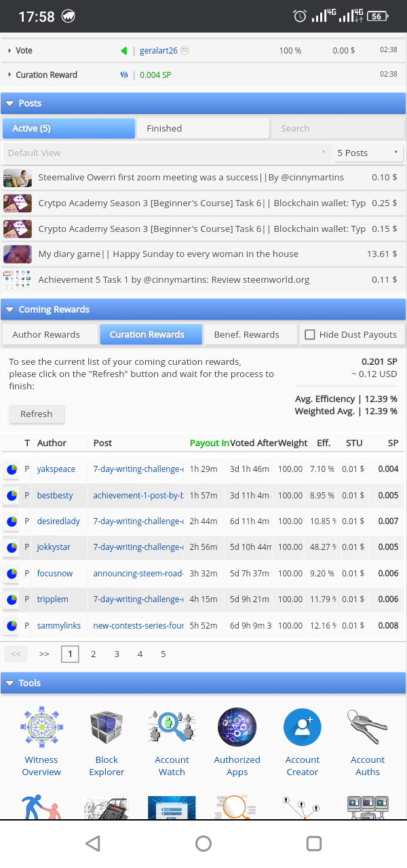
Task: Go to page 5 of curation rewards
Action: 163,654
